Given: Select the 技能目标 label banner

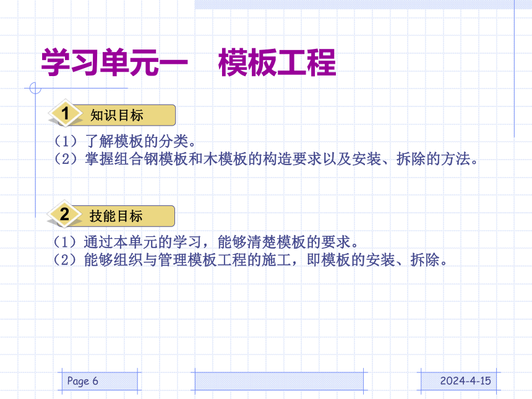Looking at the screenshot, I should coord(116,216).
